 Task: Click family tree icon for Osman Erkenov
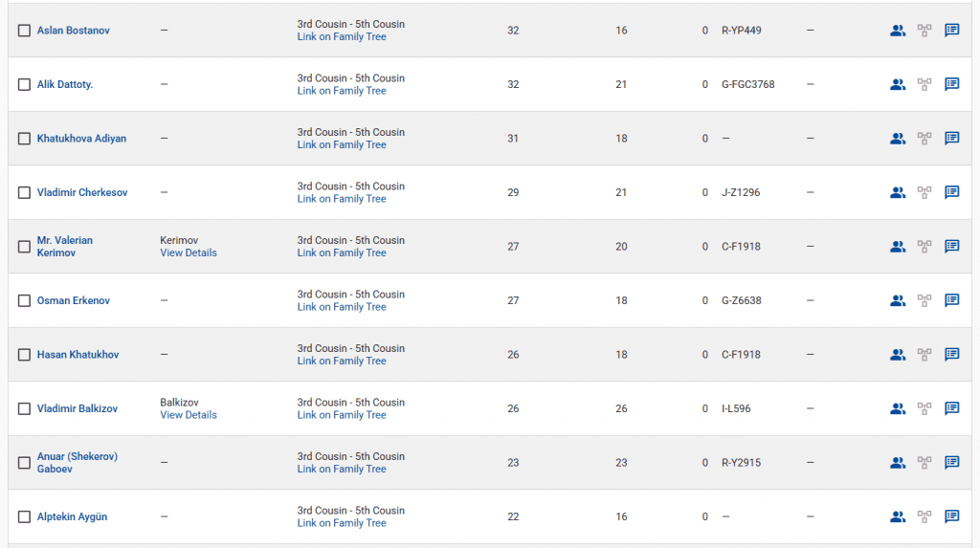(x=924, y=300)
